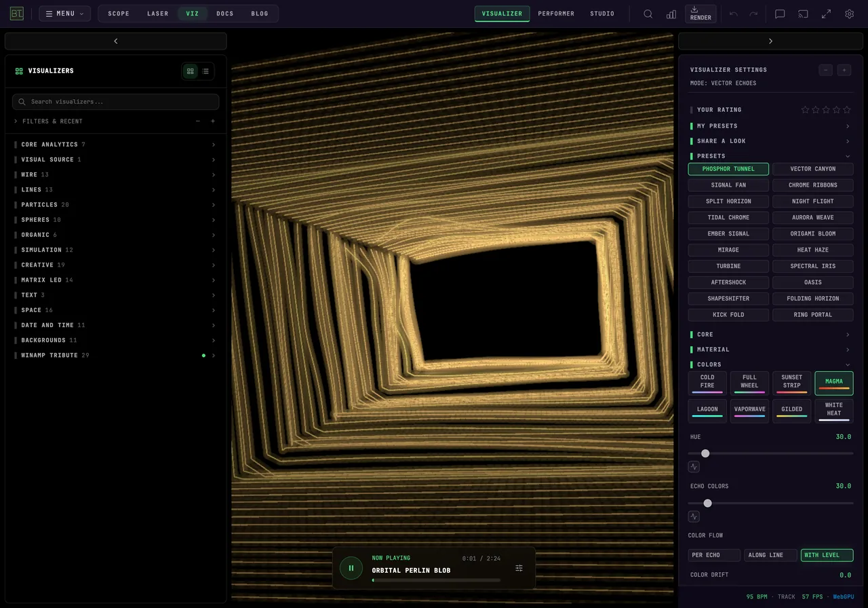Image resolution: width=868 pixels, height=608 pixels.
Task: Click the Search visualizers input field
Action: click(x=115, y=102)
